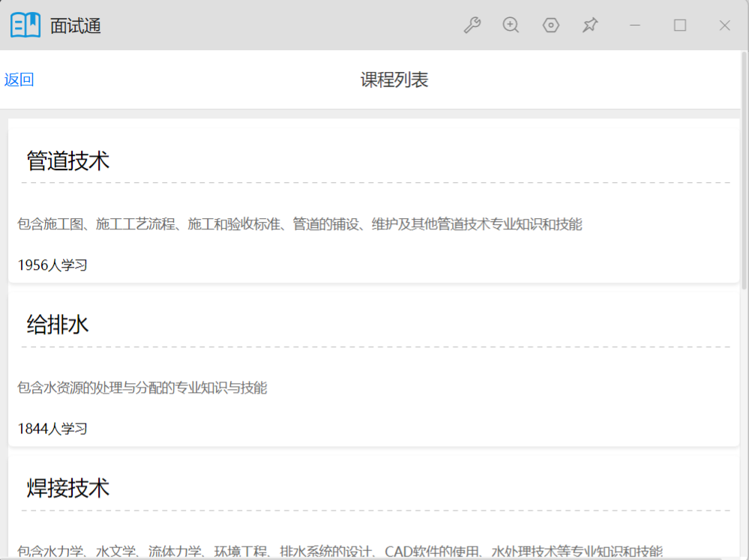Click the 面试通 book logo icon
This screenshot has width=749, height=560.
tap(25, 25)
